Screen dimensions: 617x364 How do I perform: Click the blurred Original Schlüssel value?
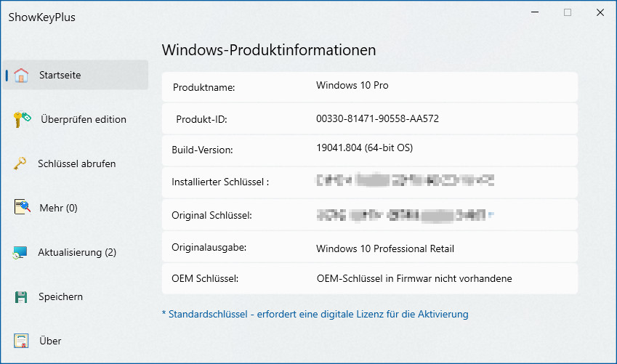point(405,214)
